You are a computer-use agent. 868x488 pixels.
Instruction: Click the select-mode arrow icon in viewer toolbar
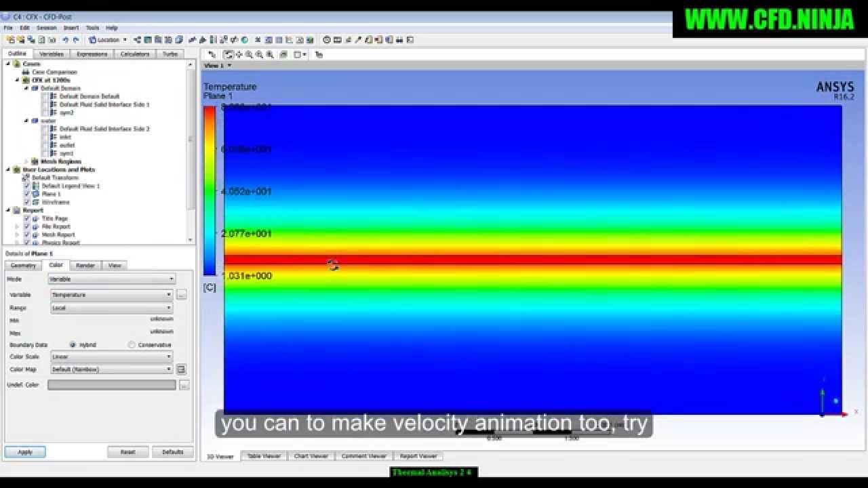click(x=212, y=54)
